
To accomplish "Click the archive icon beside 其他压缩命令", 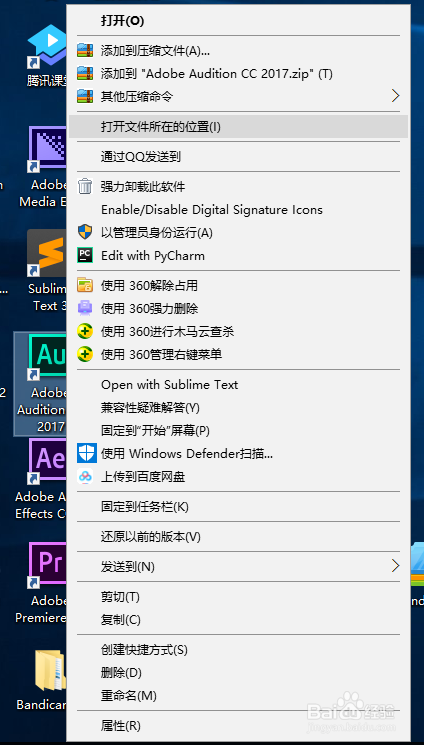I will tap(85, 97).
